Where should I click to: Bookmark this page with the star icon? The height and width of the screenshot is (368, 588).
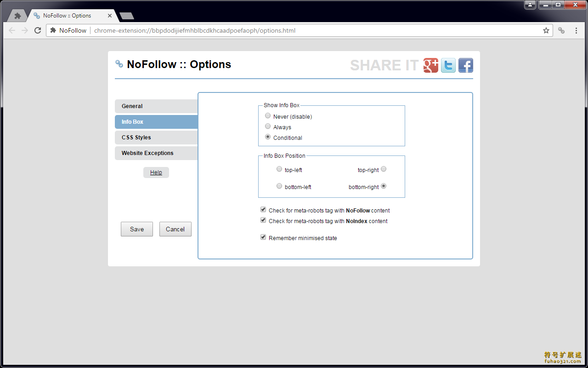coord(546,30)
